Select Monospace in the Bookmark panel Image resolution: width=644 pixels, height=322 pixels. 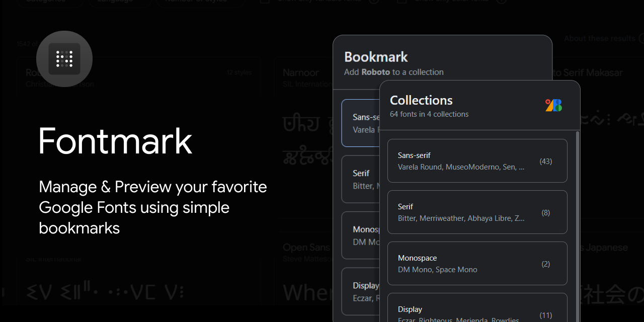coord(360,235)
